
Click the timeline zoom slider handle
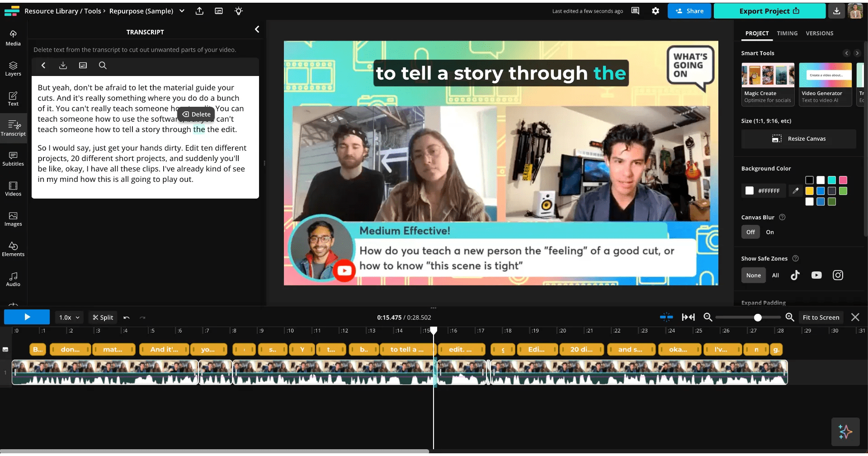[x=758, y=318]
